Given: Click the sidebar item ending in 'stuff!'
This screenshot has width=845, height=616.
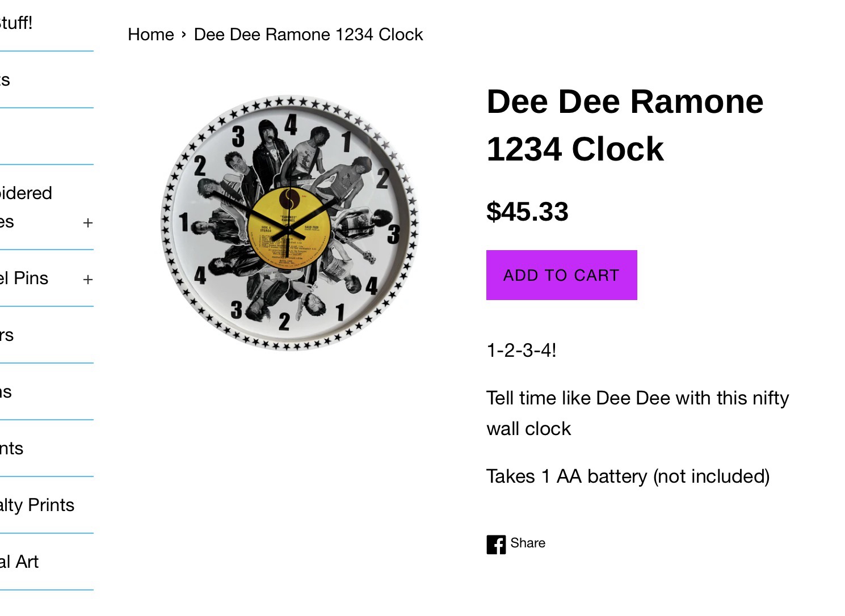Looking at the screenshot, I should tap(16, 23).
